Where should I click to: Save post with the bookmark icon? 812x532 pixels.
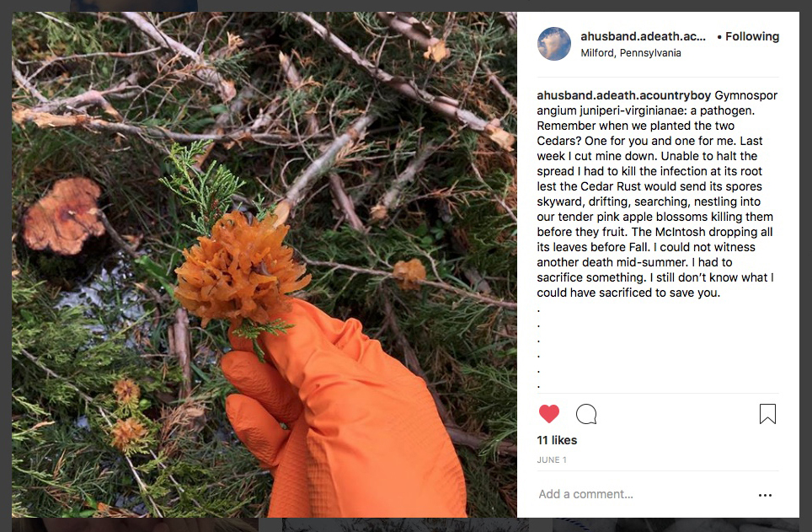tap(767, 414)
